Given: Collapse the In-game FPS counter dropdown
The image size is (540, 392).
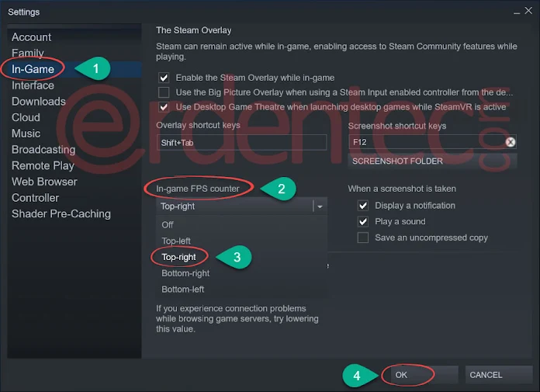Looking at the screenshot, I should 241,206.
